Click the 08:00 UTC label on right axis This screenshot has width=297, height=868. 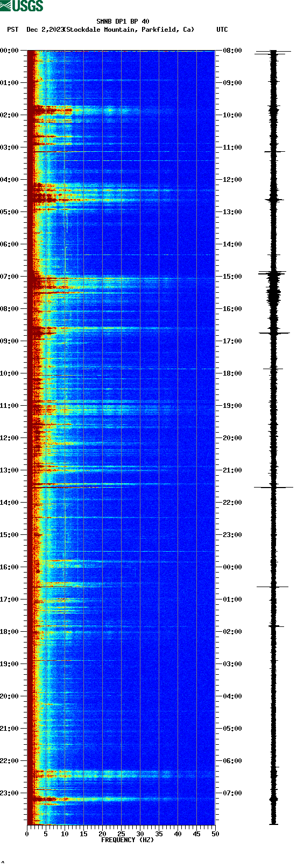click(232, 51)
